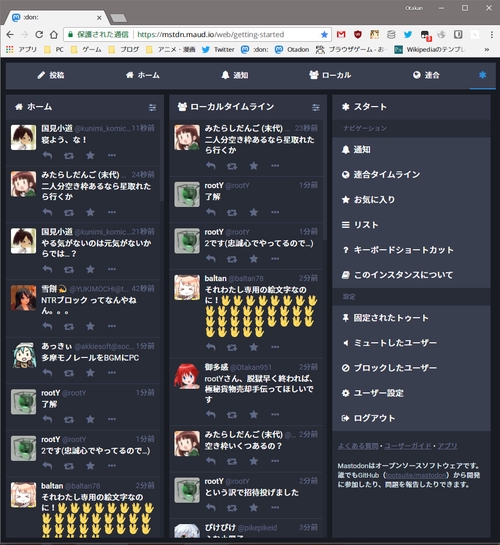Favourite 国見小道's 寝よう、な！ toot
The height and width of the screenshot is (545, 500).
click(90, 155)
